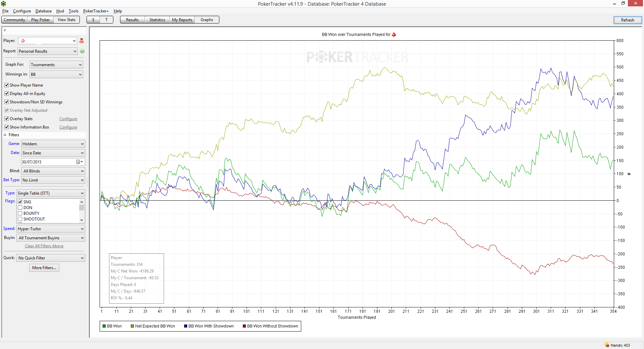Click the Hands count icon in status bar
The width and height of the screenshot is (644, 349).
pos(607,345)
